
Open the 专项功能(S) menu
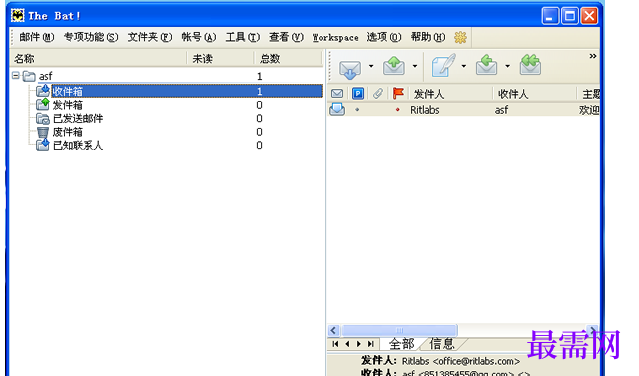click(x=91, y=37)
